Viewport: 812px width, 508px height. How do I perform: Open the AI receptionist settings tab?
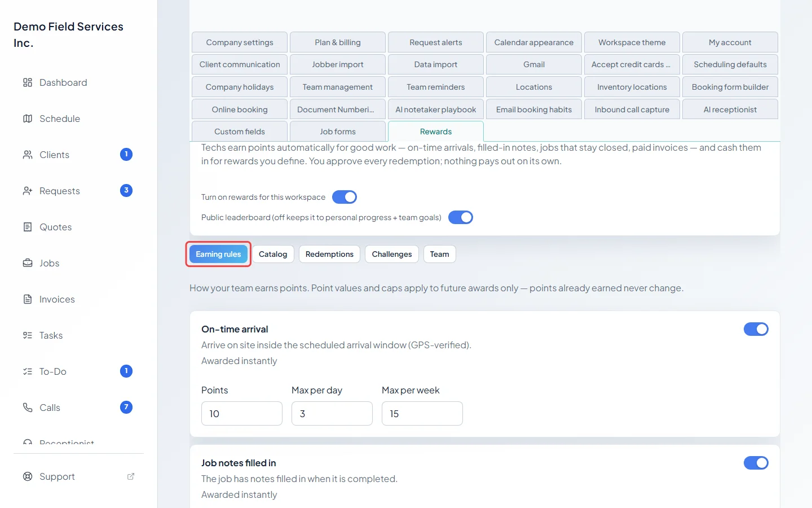click(730, 110)
